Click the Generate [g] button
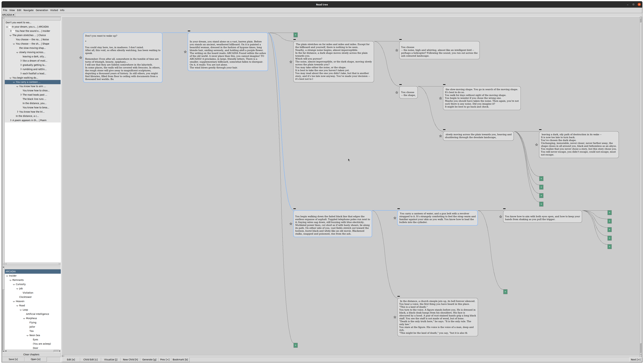The image size is (644, 364). [x=149, y=360]
